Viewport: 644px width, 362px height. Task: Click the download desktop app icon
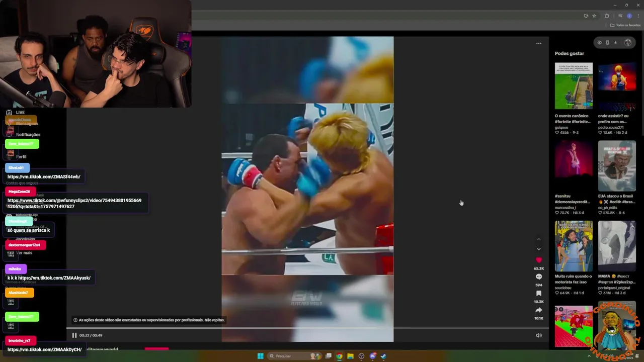615,43
